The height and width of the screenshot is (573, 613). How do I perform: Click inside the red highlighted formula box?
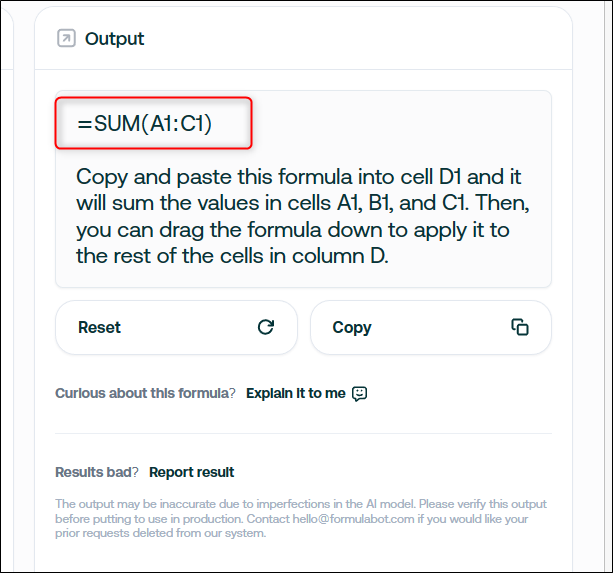154,123
